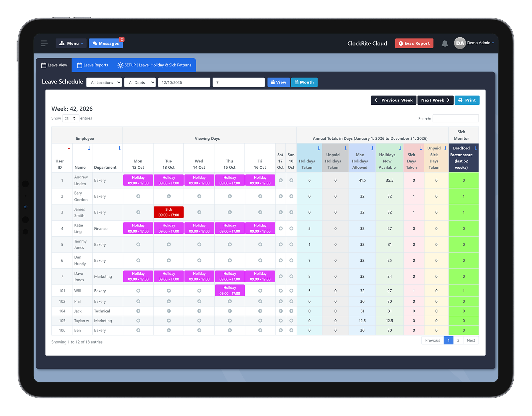Go to Previous Week
The image size is (532, 416).
(394, 100)
